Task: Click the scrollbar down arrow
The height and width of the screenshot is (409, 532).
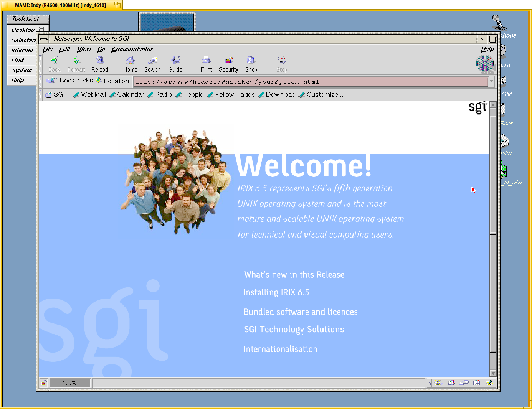Action: tap(493, 373)
